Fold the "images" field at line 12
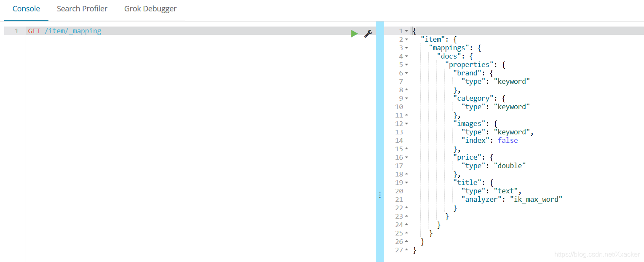The image size is (644, 262). pos(406,124)
